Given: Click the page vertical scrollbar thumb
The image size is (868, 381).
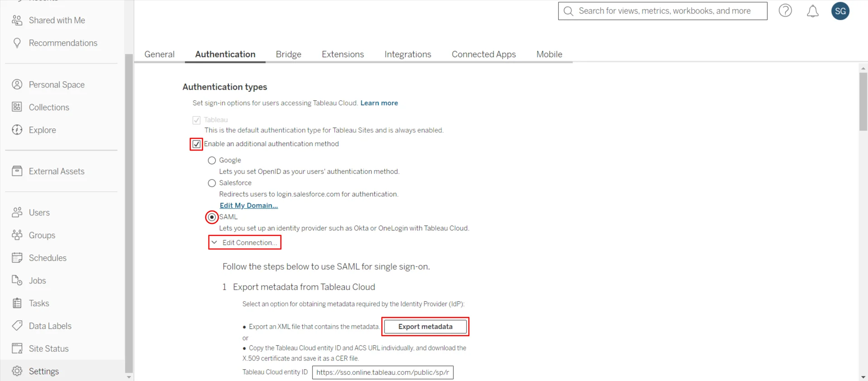Looking at the screenshot, I should click(x=863, y=102).
